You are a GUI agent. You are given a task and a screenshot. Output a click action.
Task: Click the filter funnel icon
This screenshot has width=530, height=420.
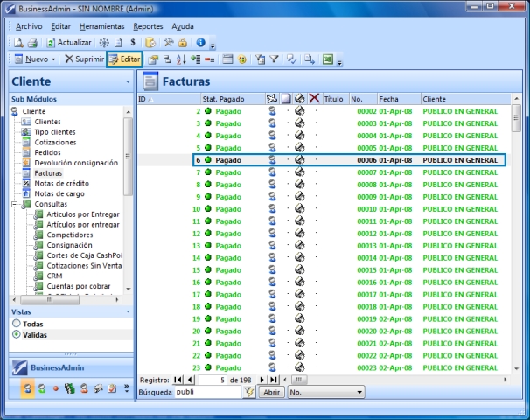click(x=274, y=59)
